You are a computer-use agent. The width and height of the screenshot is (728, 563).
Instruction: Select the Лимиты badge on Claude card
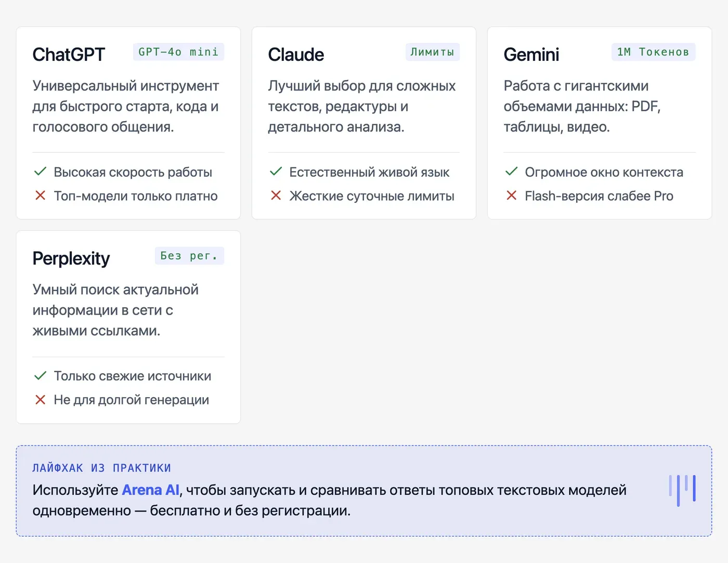(432, 52)
